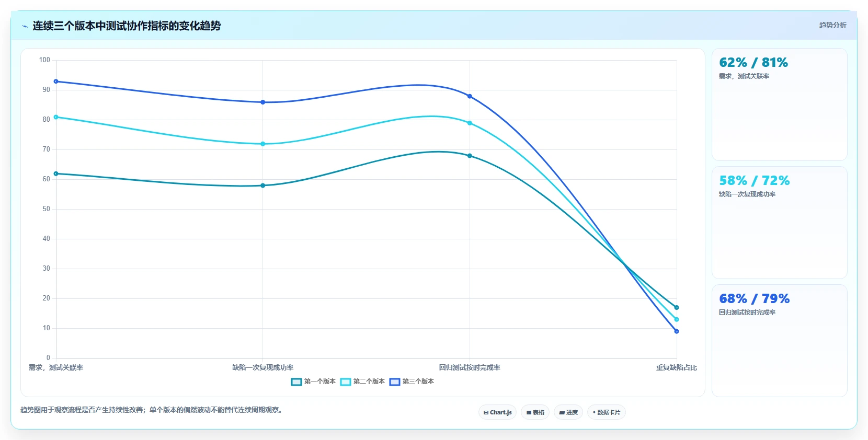Click the footnote text about 趋势图
Image resolution: width=868 pixels, height=440 pixels.
[152, 410]
